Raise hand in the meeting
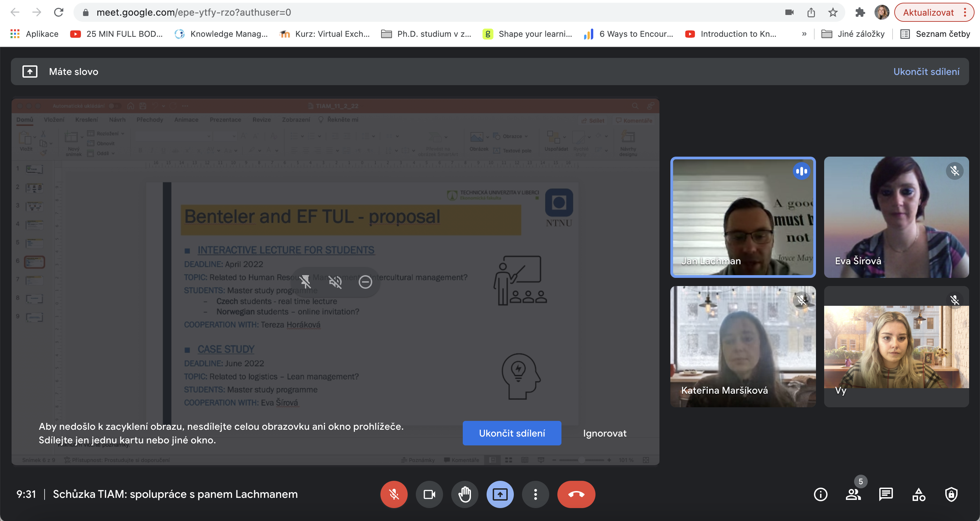The height and width of the screenshot is (521, 980). pos(464,494)
